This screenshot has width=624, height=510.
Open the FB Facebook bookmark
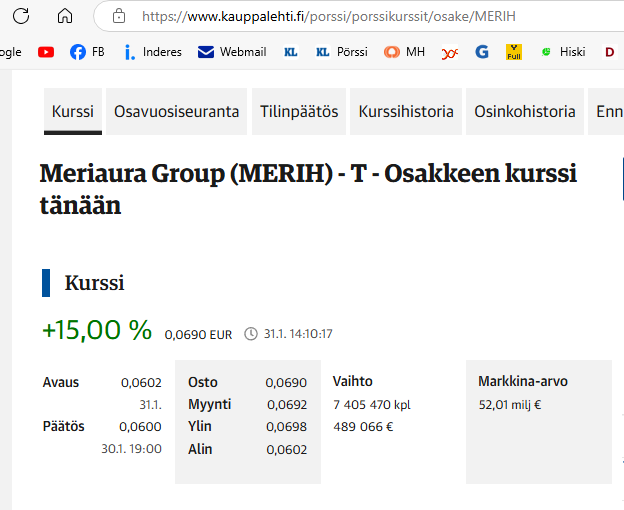[x=87, y=52]
